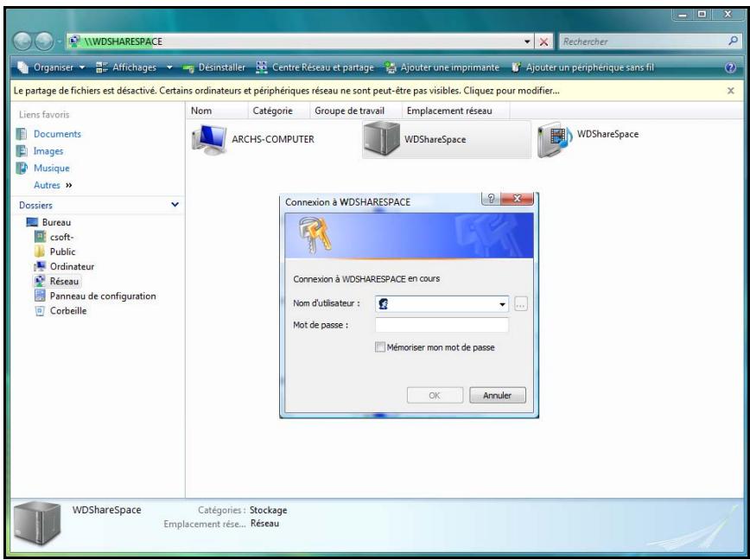Sort by Emplacement réseau column
The width and height of the screenshot is (750, 560).
tap(456, 111)
